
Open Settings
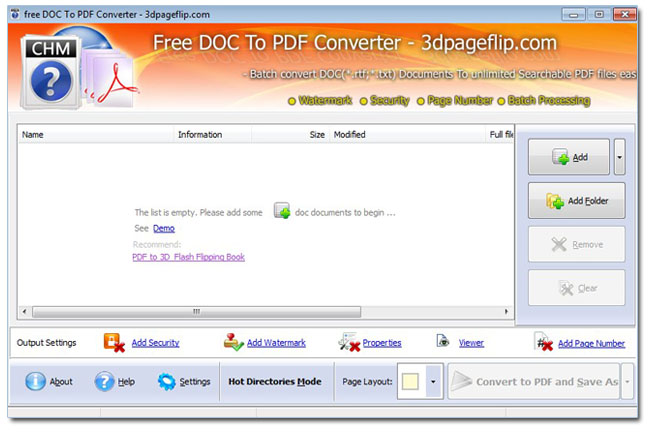click(x=184, y=382)
